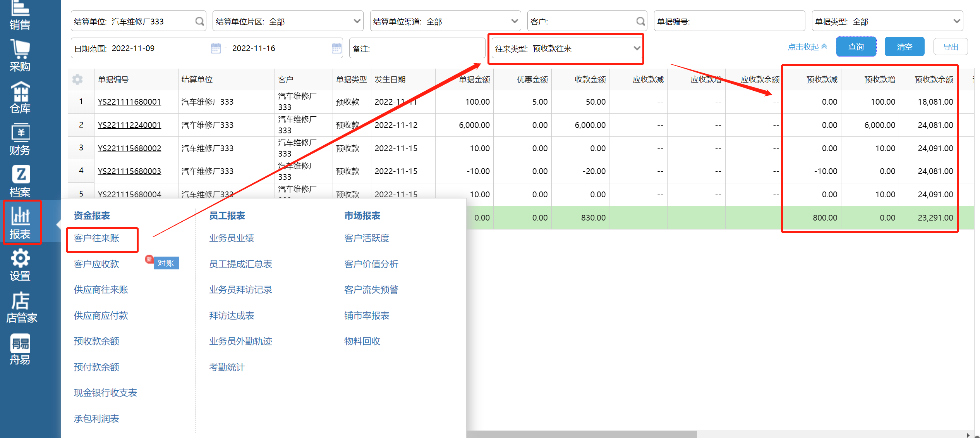Open document YS221115680002

click(129, 148)
